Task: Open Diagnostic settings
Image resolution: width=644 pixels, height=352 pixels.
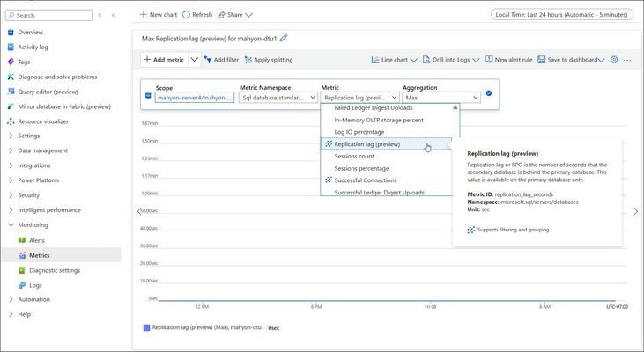Action: coord(55,270)
